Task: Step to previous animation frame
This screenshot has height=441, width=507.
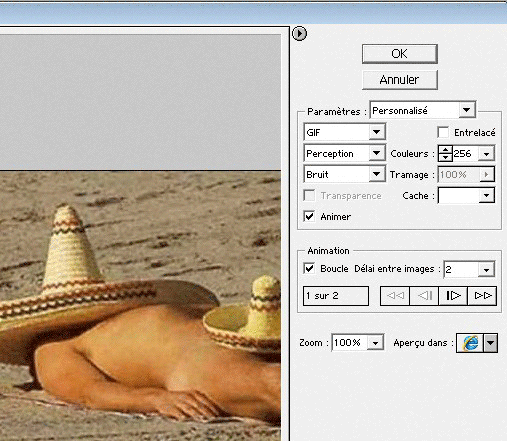Action: (x=424, y=296)
